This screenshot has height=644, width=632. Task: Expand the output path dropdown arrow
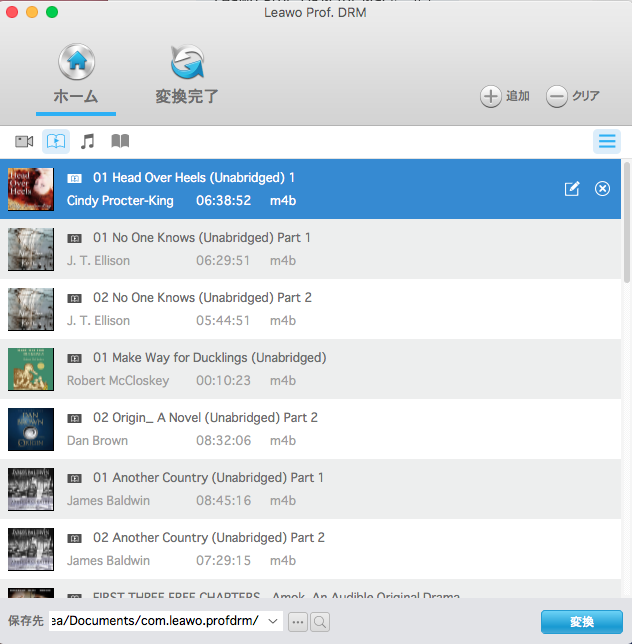tap(273, 621)
